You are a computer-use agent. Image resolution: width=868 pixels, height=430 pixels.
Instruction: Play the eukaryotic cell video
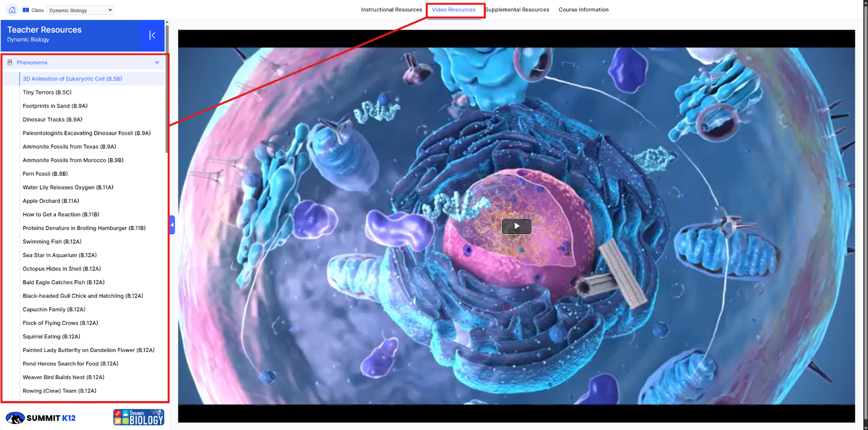pyautogui.click(x=516, y=226)
